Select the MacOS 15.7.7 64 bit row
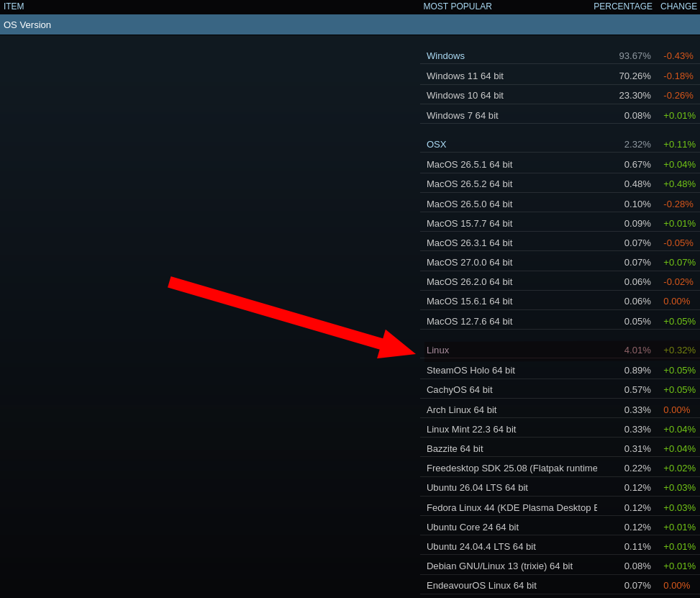Screen dimensions: 700x598 coord(560,223)
